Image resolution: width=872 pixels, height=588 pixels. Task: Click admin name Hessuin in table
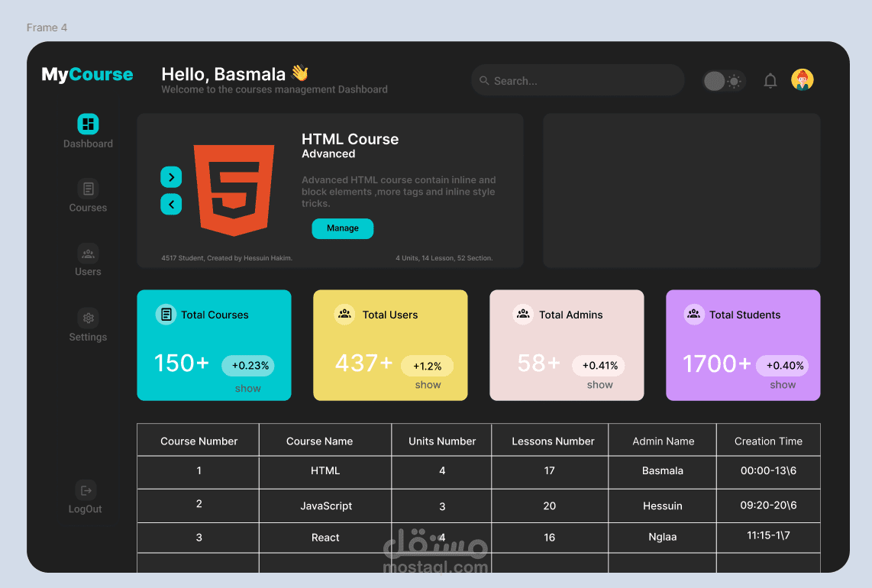point(662,506)
